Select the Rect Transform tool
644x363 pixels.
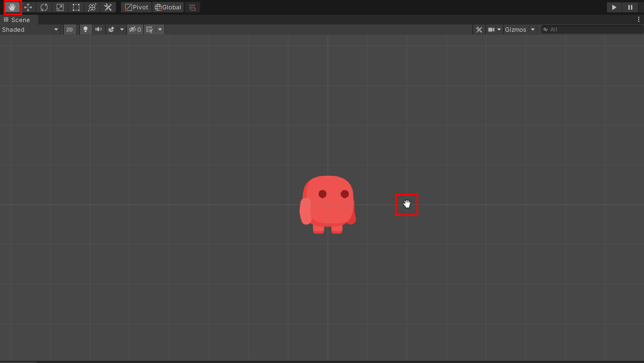(76, 7)
